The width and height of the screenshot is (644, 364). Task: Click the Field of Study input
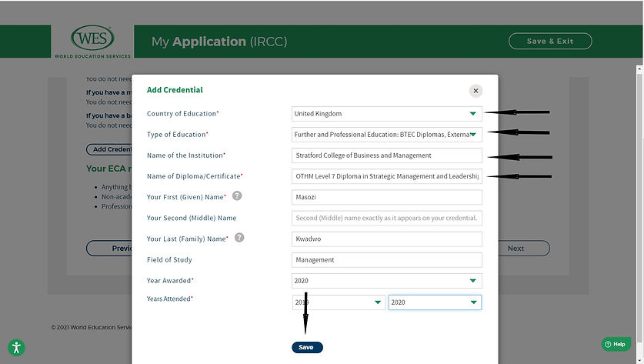386,260
